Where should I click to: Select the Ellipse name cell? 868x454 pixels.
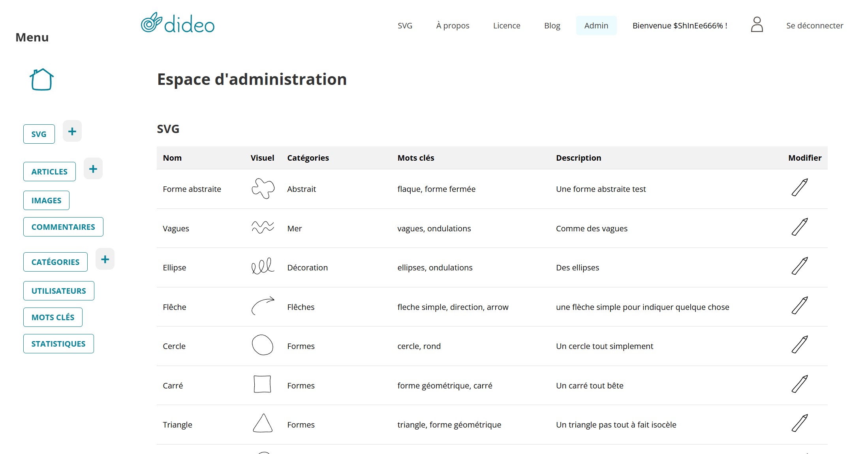click(x=174, y=268)
